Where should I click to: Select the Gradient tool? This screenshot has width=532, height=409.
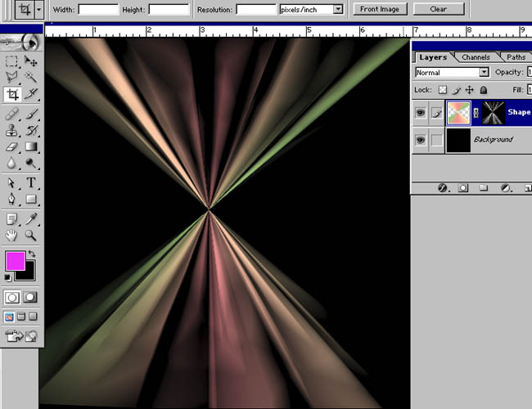[x=31, y=147]
